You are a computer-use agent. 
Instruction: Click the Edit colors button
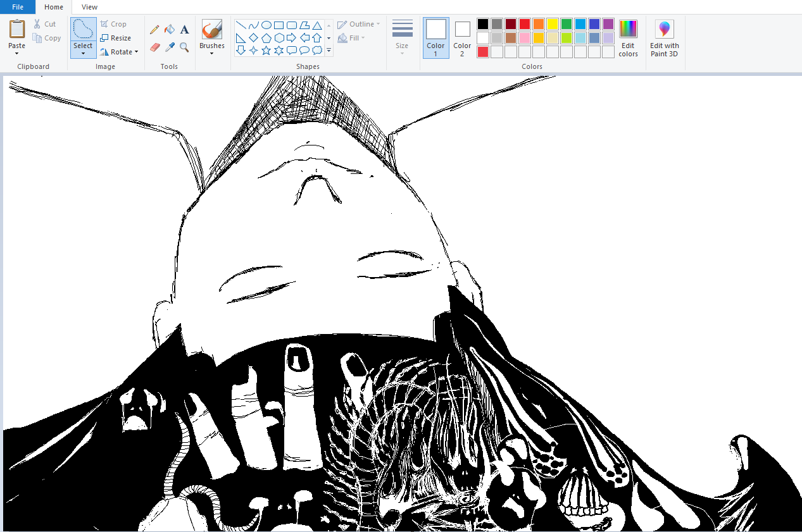pyautogui.click(x=628, y=39)
